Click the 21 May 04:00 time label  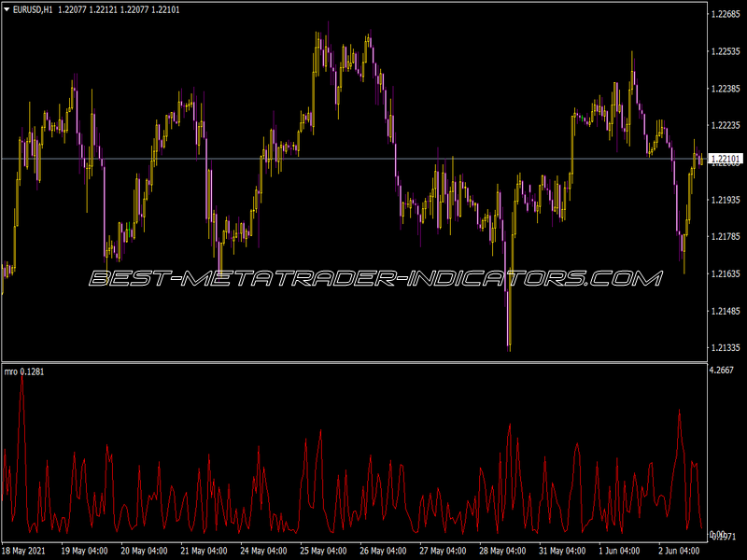204,551
